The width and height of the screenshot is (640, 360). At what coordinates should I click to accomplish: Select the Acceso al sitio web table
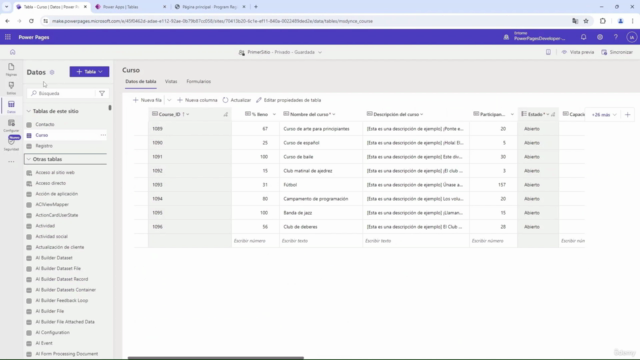pyautogui.click(x=55, y=173)
